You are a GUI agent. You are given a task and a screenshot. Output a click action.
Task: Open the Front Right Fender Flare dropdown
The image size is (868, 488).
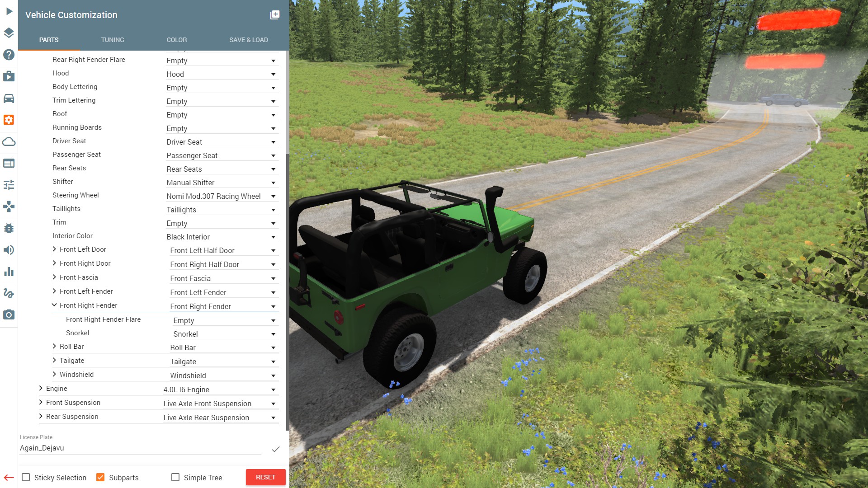tap(225, 320)
